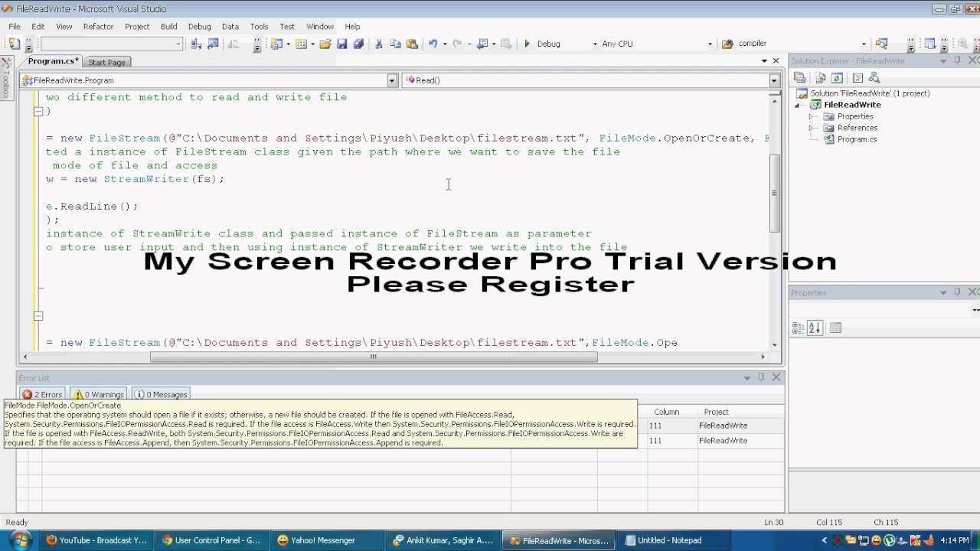Open the Tools menu
980x551 pixels.
(x=259, y=26)
